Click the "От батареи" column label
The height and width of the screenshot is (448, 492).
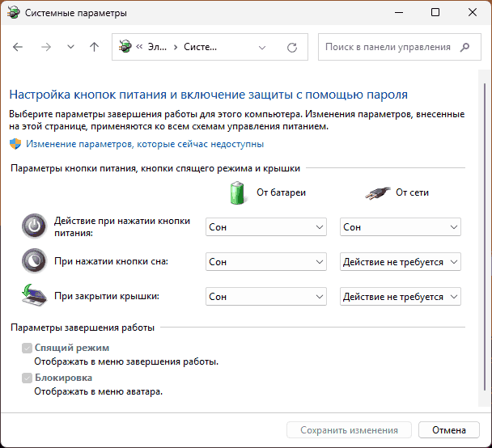[x=281, y=192]
